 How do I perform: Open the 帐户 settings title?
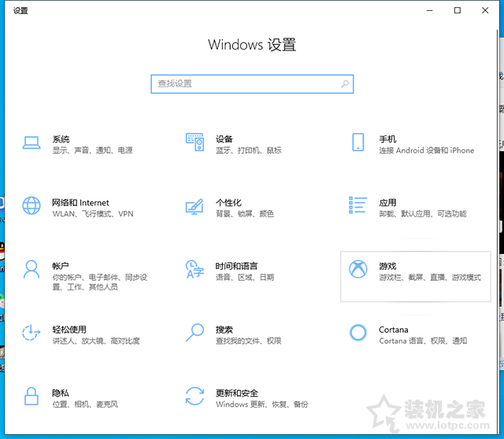pos(61,266)
